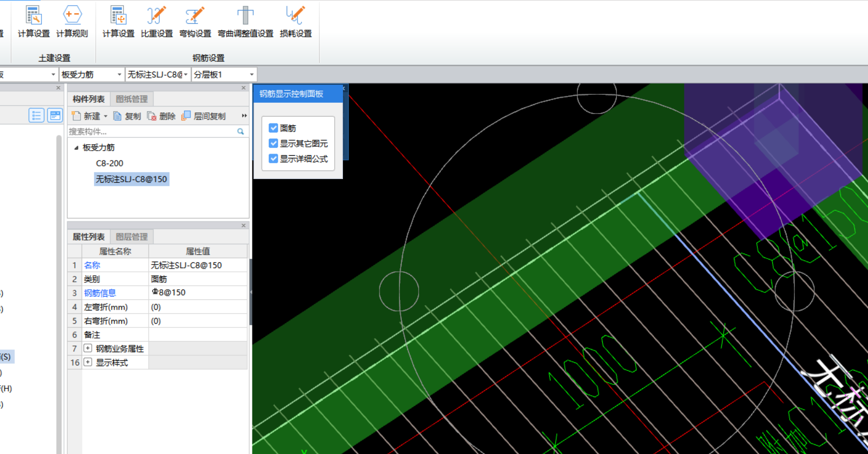Click the 属性值 column header
This screenshot has height=454, width=868.
click(x=198, y=252)
